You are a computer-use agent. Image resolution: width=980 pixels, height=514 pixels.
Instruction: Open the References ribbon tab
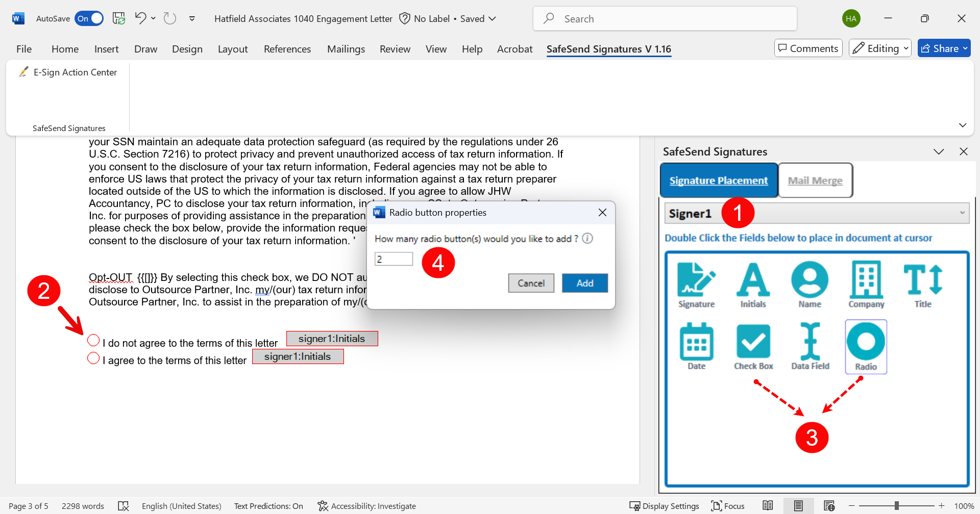click(x=287, y=49)
